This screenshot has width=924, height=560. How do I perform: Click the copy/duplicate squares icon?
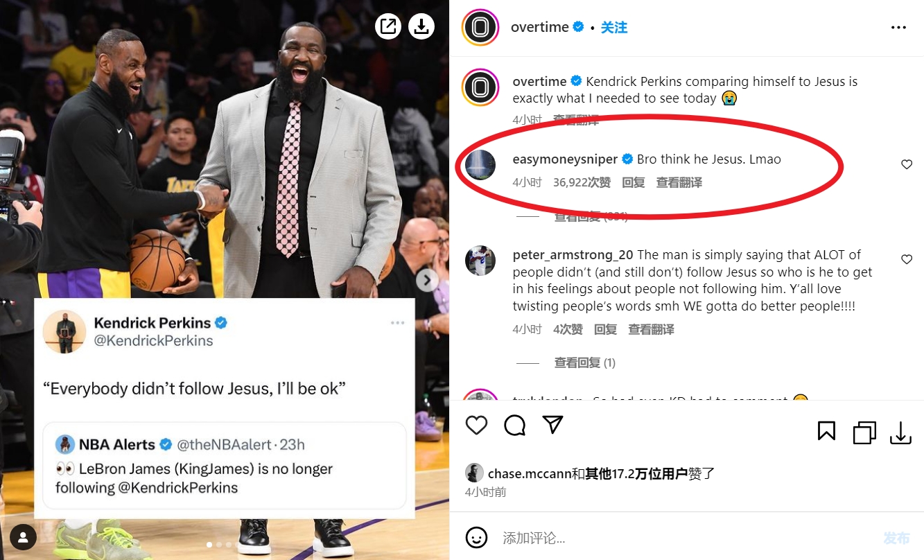click(x=864, y=432)
